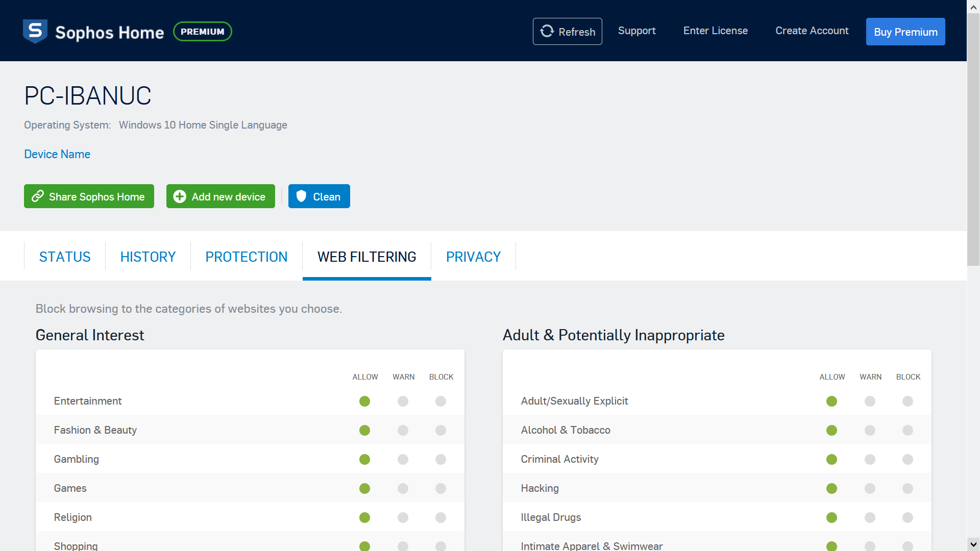Select Allow for Gambling

364,459
